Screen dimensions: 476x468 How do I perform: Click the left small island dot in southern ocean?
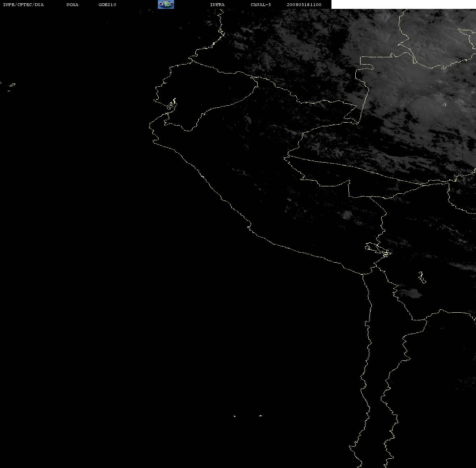pos(235,416)
